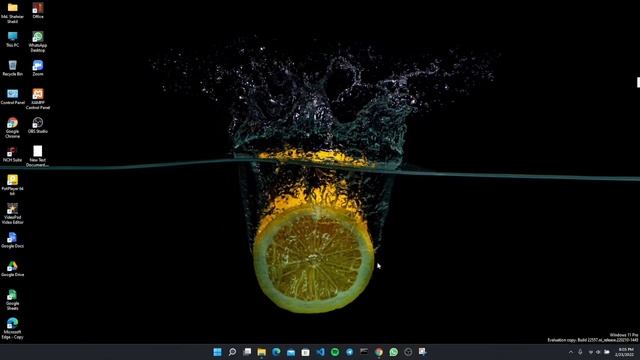640x360 pixels.
Task: Select the New Text Document file
Action: (x=38, y=156)
